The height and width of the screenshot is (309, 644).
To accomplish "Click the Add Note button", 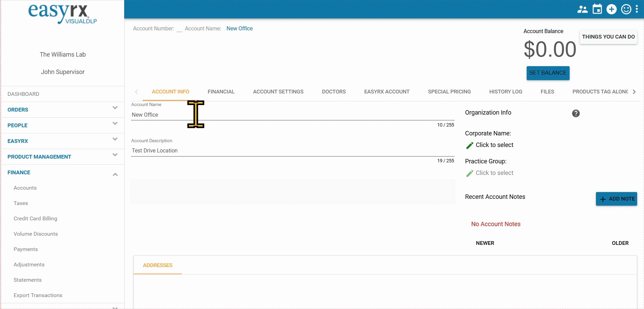I will coord(616,199).
